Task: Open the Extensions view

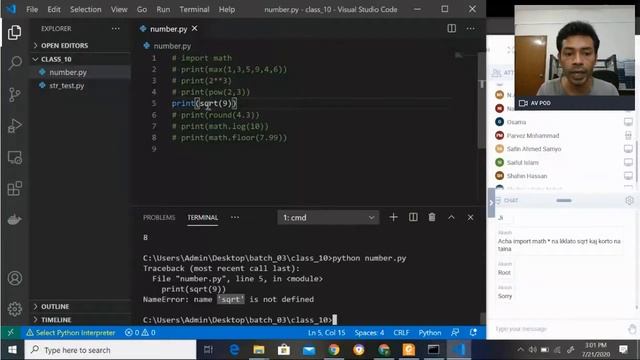Action: [x=15, y=189]
